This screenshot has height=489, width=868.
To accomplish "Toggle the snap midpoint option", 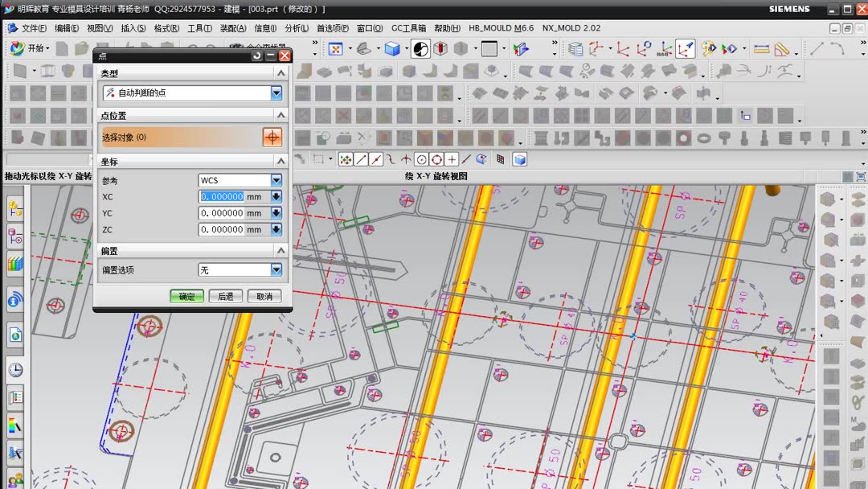I will [376, 159].
